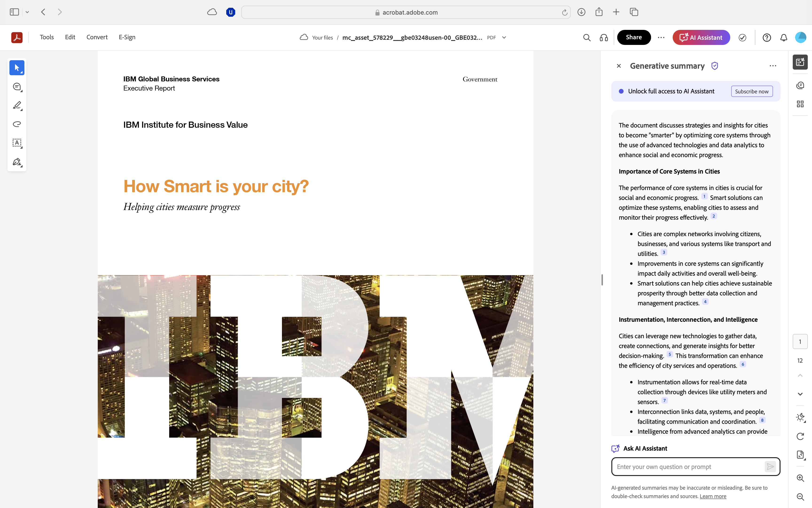The width and height of the screenshot is (812, 508).
Task: Click the current page number box
Action: point(800,342)
